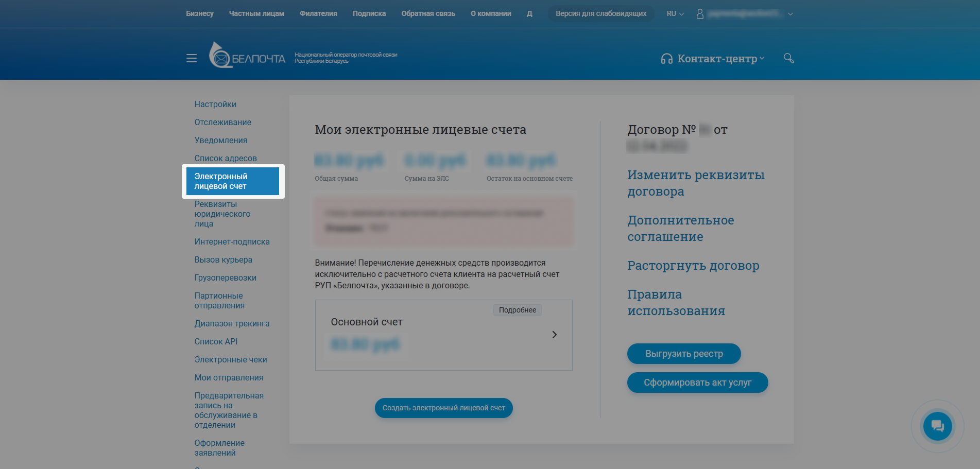Open the Частным лицам menu item
This screenshot has width=980, height=469.
coord(256,14)
